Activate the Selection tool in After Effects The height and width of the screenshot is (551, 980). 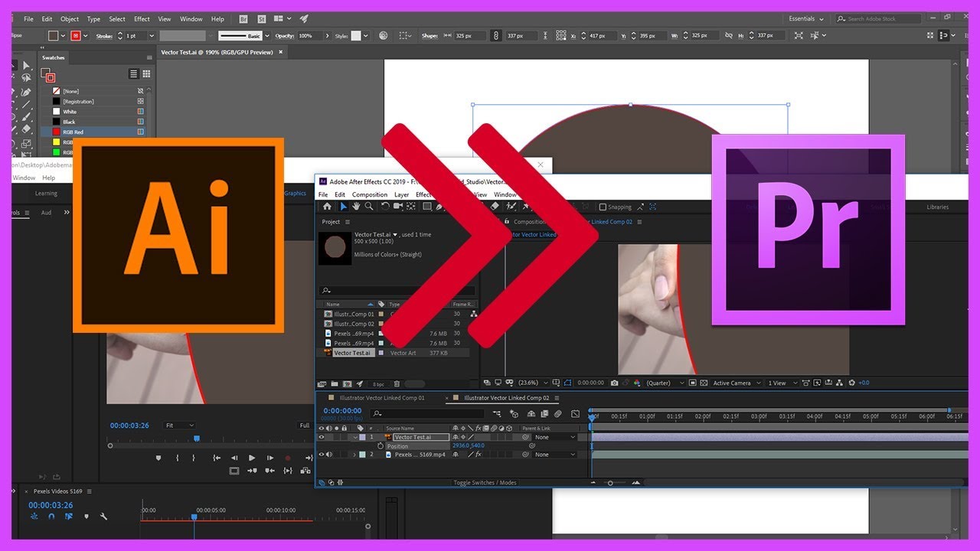(344, 207)
